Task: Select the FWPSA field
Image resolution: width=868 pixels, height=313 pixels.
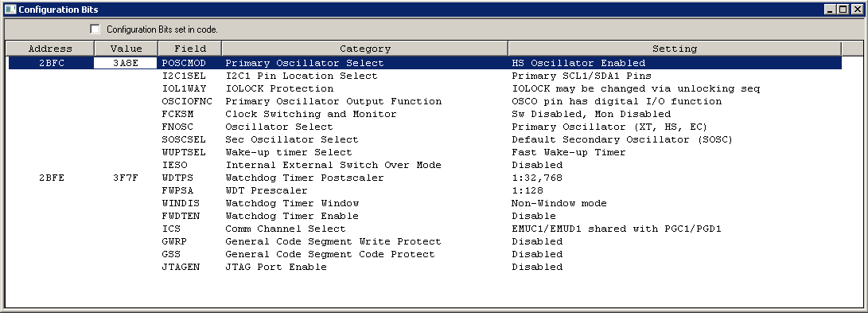Action: tap(177, 190)
